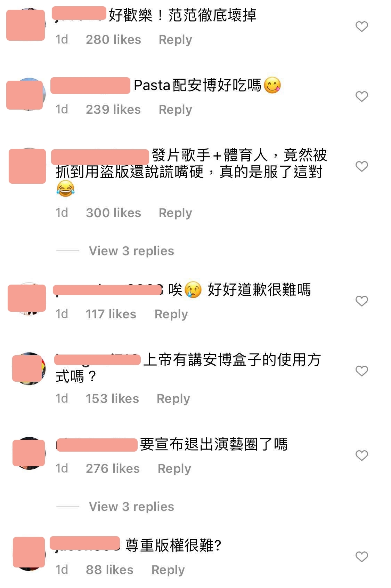The image size is (391, 588).
Task: Like the '要宣布退出演藝圈了嗎' comment
Action: 361,455
